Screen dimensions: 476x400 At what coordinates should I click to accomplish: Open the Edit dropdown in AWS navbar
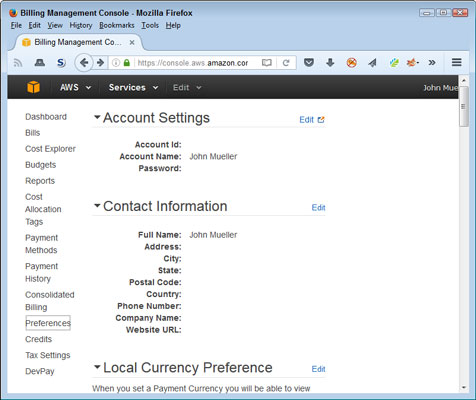(x=187, y=88)
